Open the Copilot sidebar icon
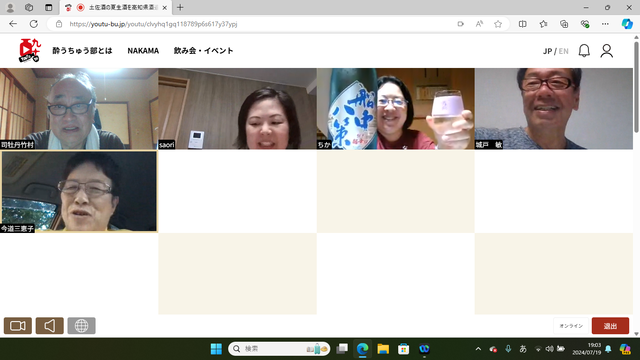 [627, 24]
